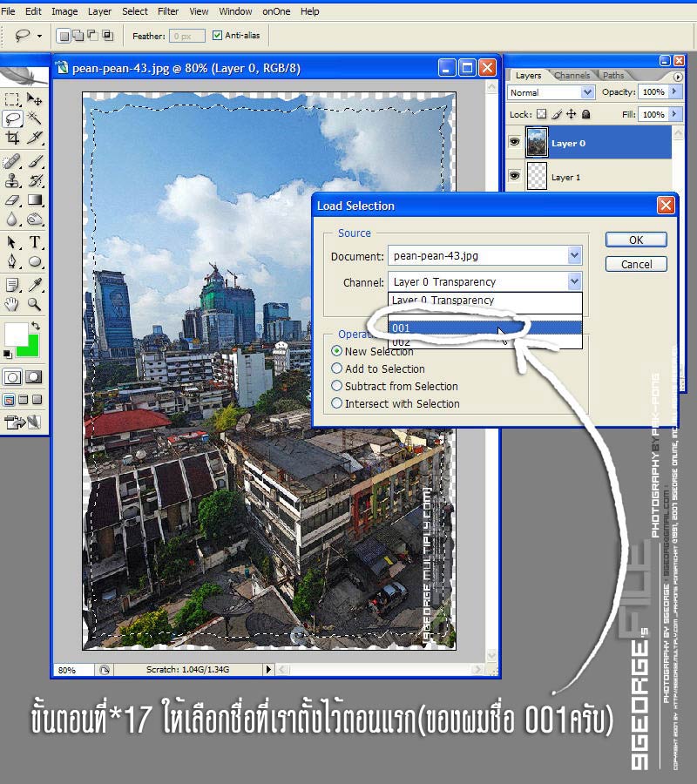Open the Opacity slider arrow
Screen dimensions: 697x784
[674, 91]
